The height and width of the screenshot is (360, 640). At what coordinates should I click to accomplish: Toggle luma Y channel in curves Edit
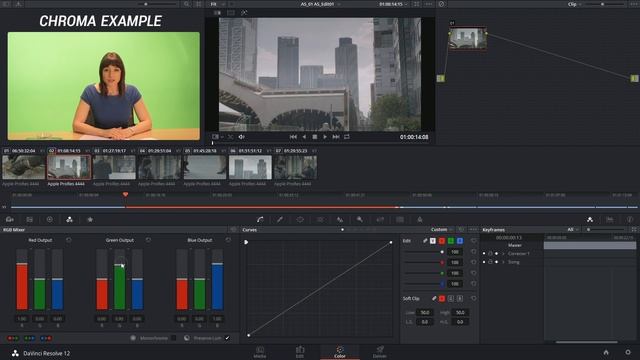pyautogui.click(x=433, y=241)
